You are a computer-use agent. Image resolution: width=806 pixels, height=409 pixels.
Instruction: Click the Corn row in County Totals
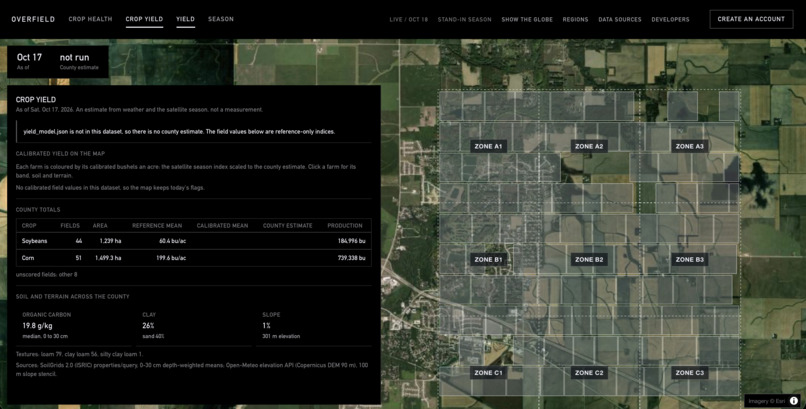click(193, 258)
